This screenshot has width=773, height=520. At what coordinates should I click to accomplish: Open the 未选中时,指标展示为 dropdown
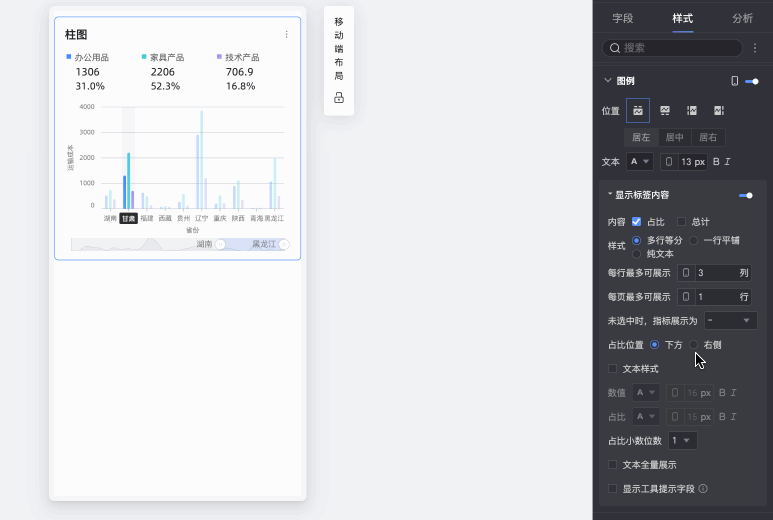tap(731, 321)
